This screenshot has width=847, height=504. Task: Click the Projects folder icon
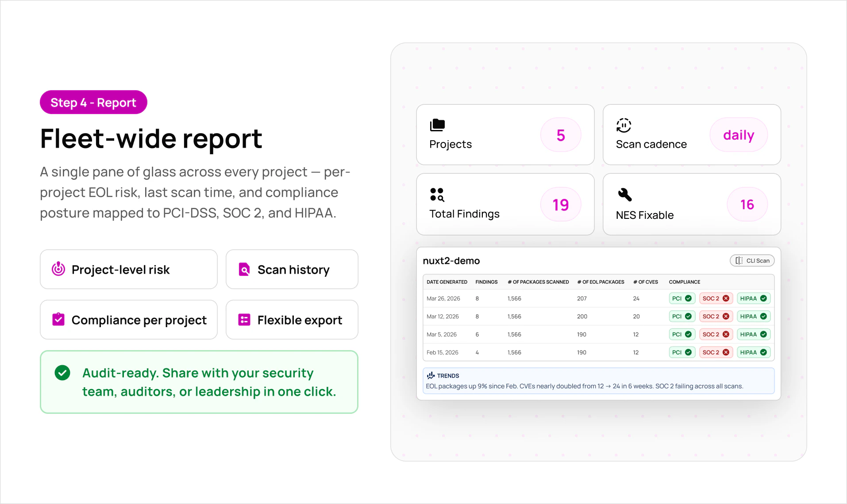(x=437, y=125)
